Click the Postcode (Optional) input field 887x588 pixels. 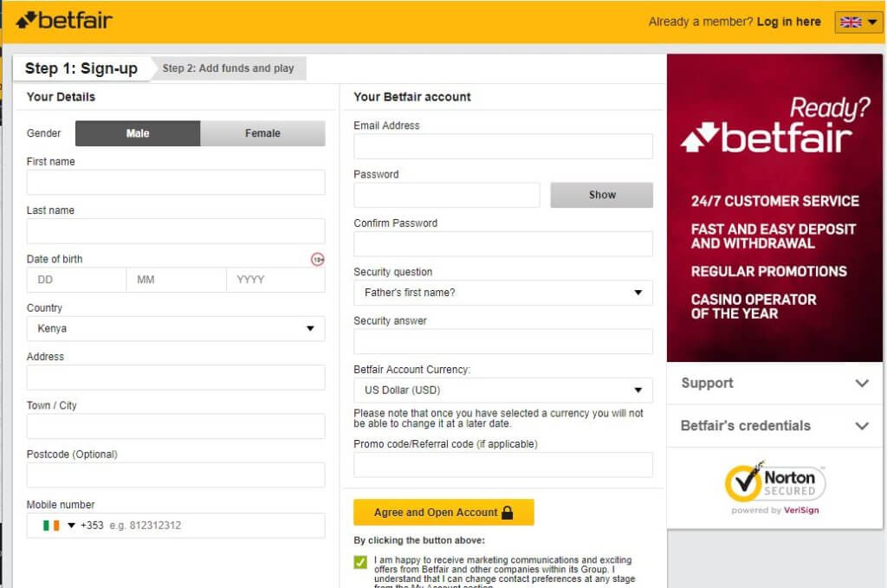pos(176,475)
